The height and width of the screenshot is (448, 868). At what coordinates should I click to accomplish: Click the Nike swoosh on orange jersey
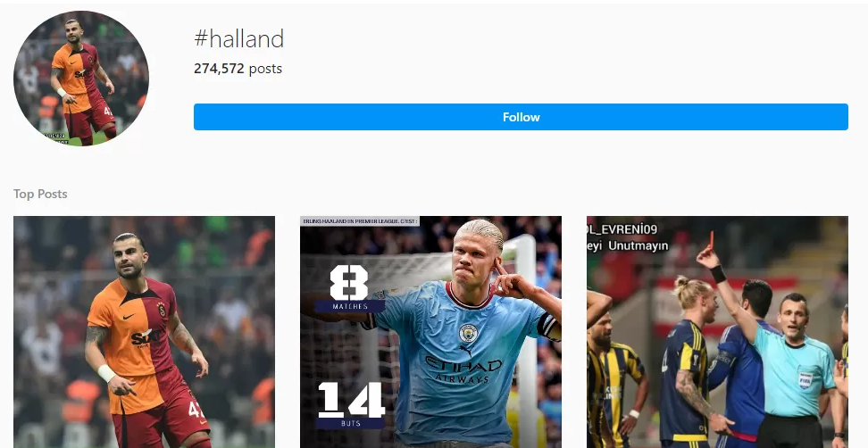click(128, 317)
